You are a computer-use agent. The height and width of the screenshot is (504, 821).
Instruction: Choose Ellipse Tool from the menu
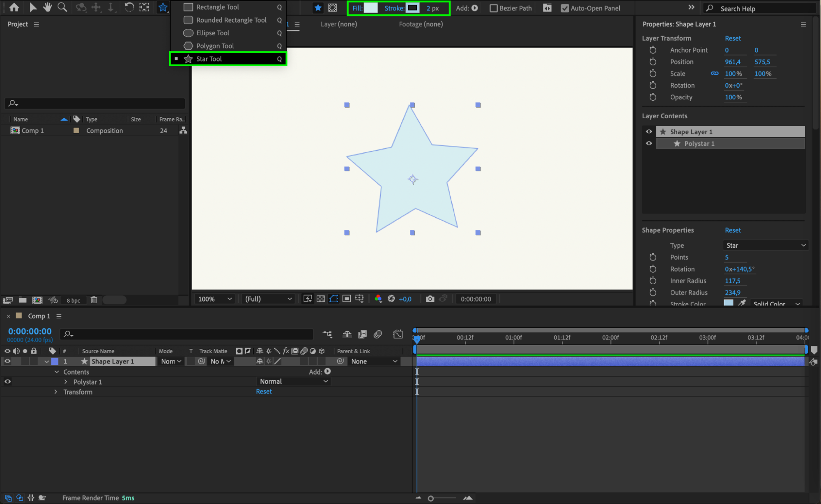click(212, 33)
